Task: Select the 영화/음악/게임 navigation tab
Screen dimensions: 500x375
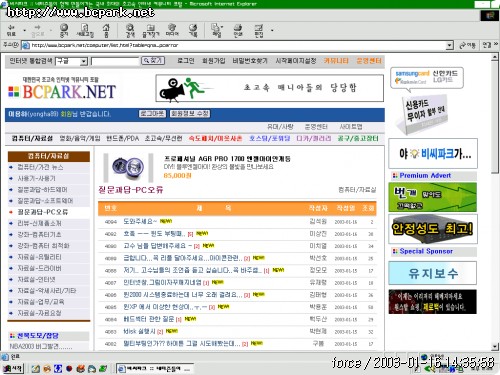Action: tap(80, 138)
